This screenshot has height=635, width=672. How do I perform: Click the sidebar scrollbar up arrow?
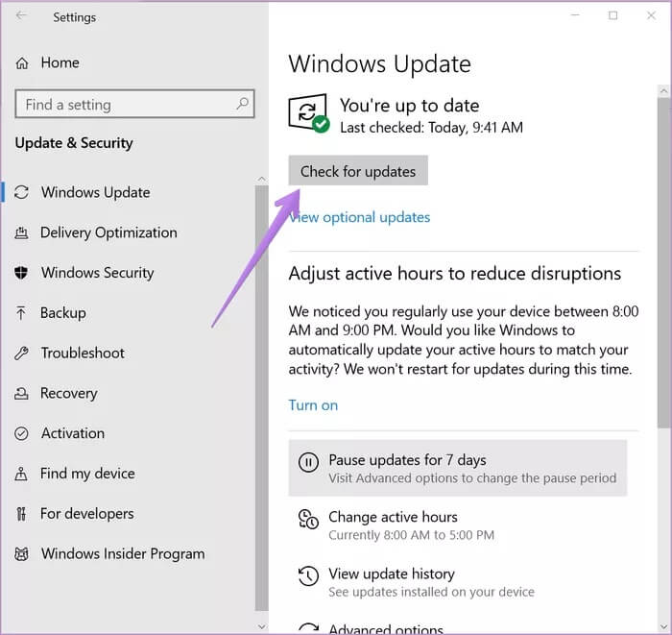261,179
